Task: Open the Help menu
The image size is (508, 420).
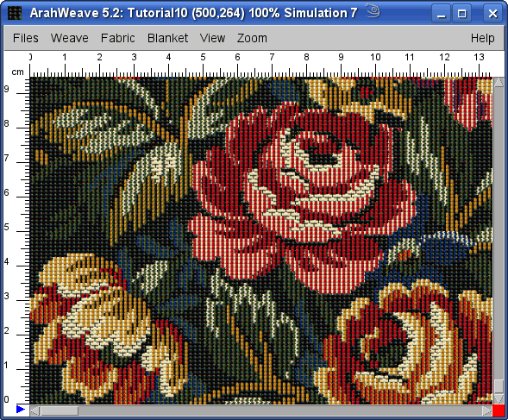Action: pyautogui.click(x=482, y=38)
